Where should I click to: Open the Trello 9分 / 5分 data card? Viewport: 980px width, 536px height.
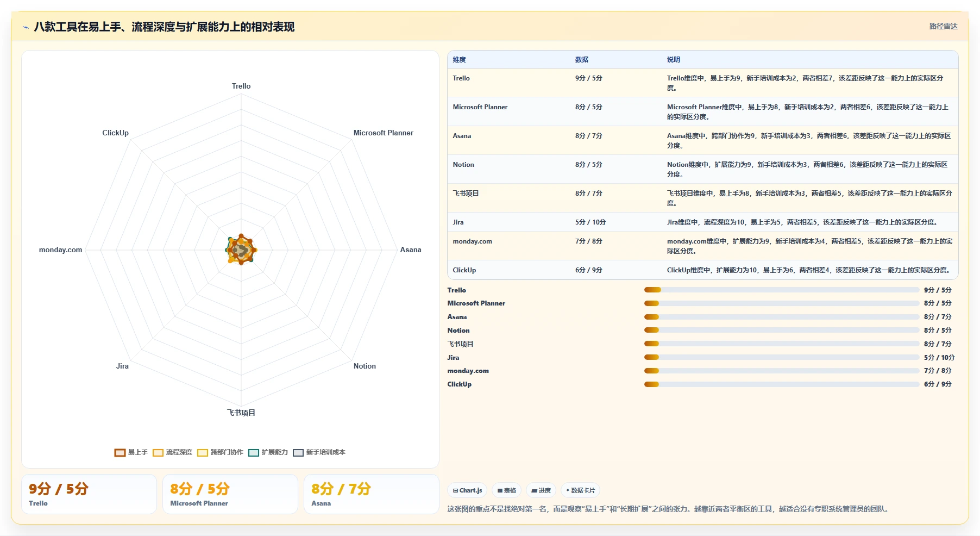coord(89,494)
